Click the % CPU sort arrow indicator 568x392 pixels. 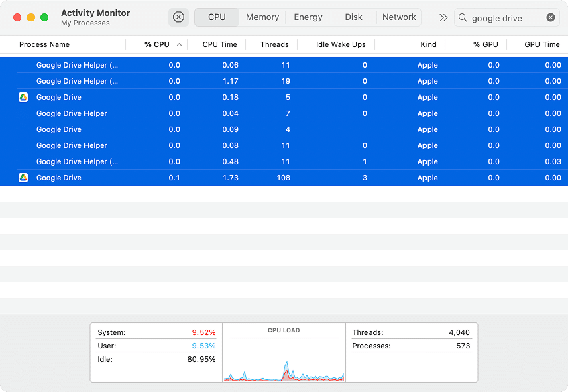tap(179, 45)
